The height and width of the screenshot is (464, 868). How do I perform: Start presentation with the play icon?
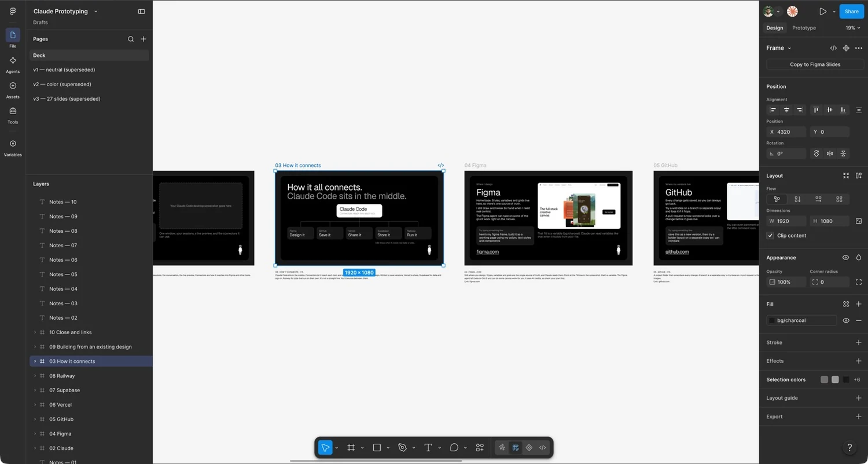point(823,12)
